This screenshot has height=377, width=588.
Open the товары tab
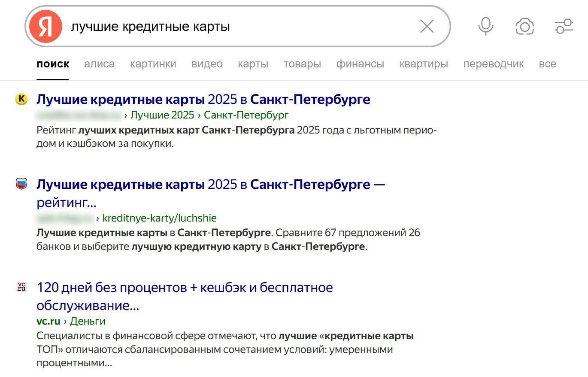pos(303,64)
